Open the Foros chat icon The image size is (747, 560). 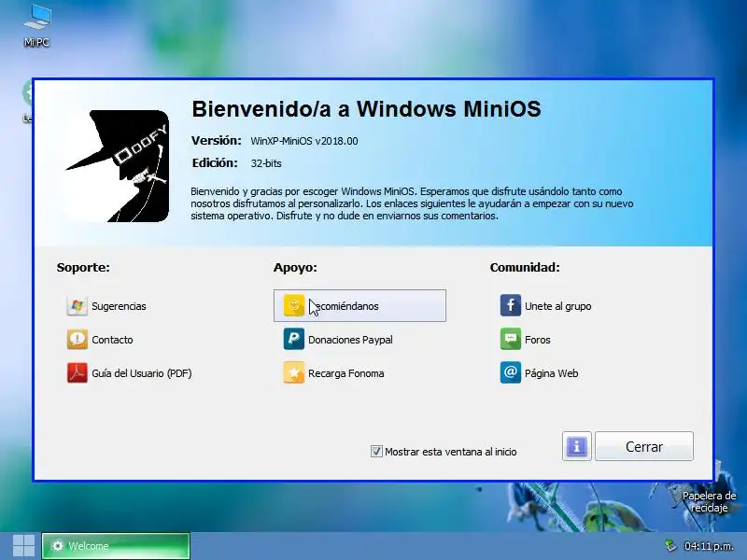510,339
